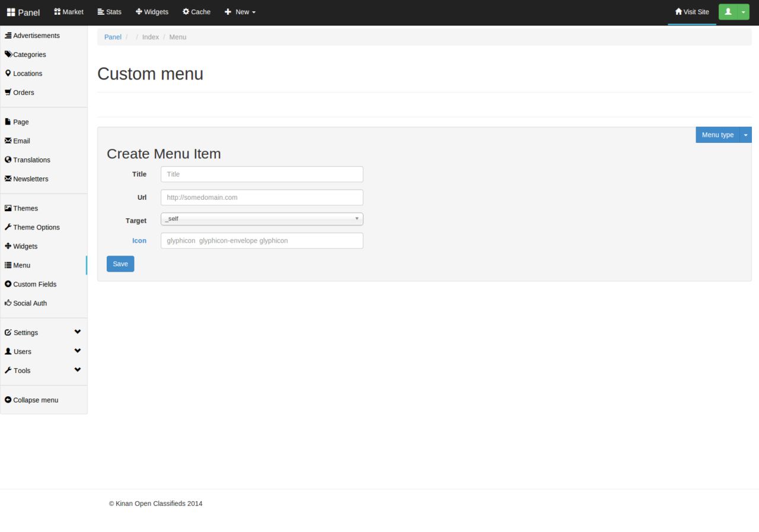The image size is (759, 532).
Task: Expand the Users submenu chevron
Action: (78, 351)
